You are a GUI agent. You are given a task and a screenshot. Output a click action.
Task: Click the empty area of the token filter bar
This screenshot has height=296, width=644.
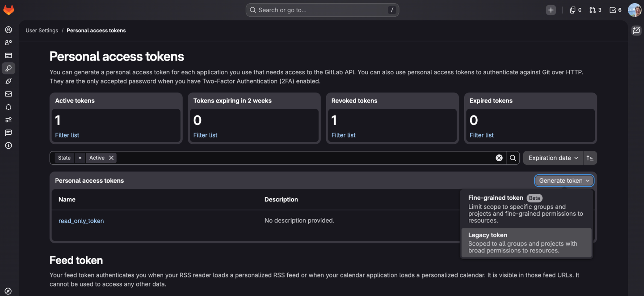pyautogui.click(x=305, y=158)
